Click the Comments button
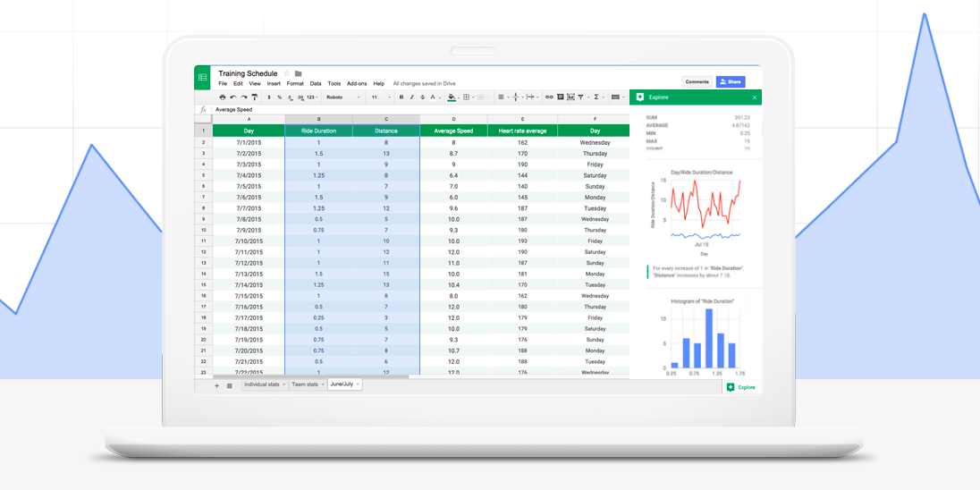 697,81
